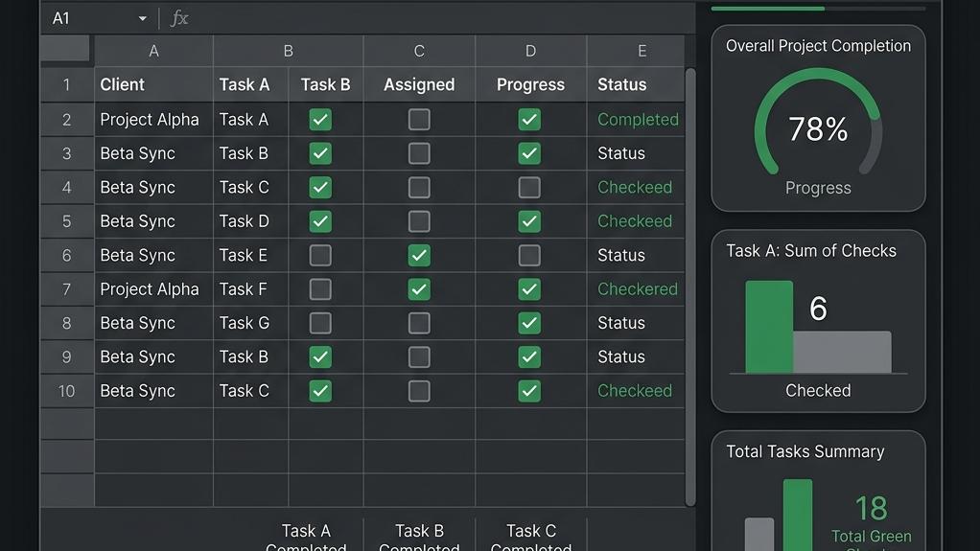Image resolution: width=980 pixels, height=551 pixels.
Task: Uncheck Assigned checkbox in row 6
Action: pos(419,255)
